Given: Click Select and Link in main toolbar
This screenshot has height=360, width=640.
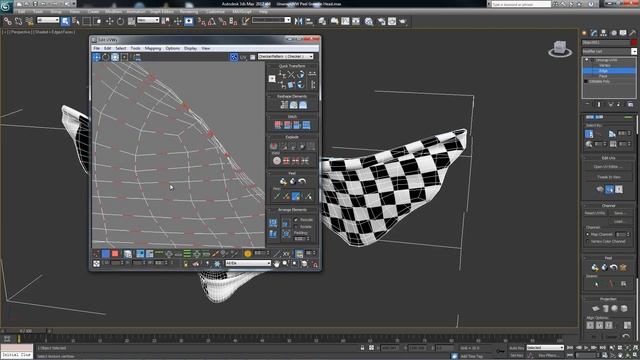Looking at the screenshot, I should 8,21.
